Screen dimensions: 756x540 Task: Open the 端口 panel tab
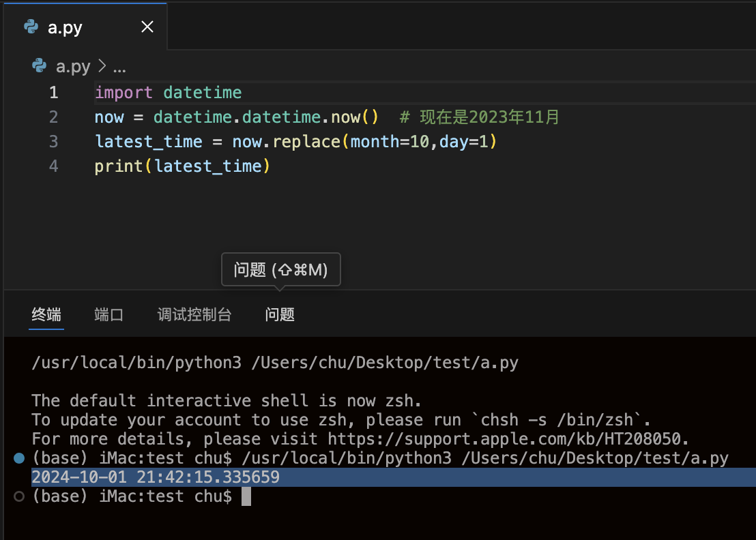(109, 314)
